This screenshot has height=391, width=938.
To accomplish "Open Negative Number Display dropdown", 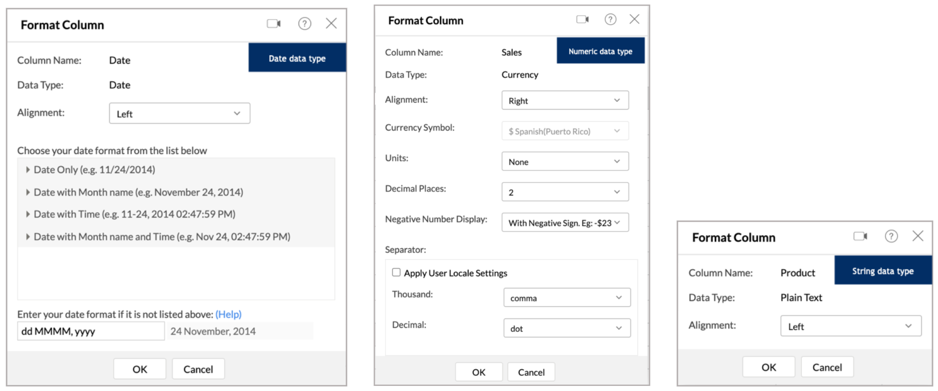I will [x=565, y=222].
